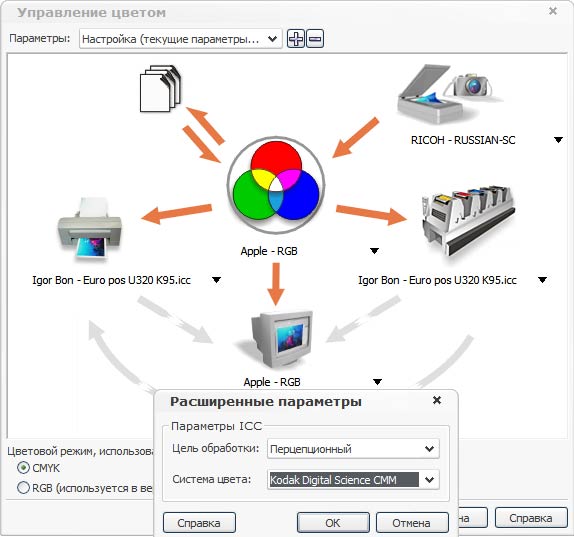The width and height of the screenshot is (574, 537).
Task: Expand the internal Apple - RGB profile arrow
Action: (x=374, y=251)
